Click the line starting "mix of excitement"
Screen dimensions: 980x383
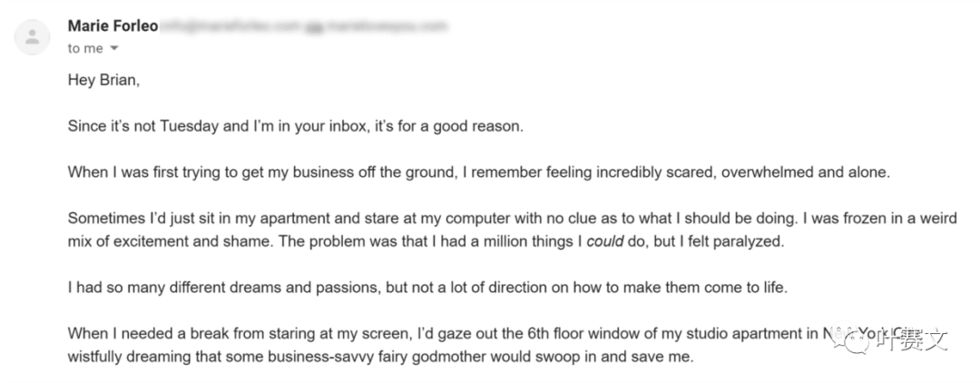(426, 241)
